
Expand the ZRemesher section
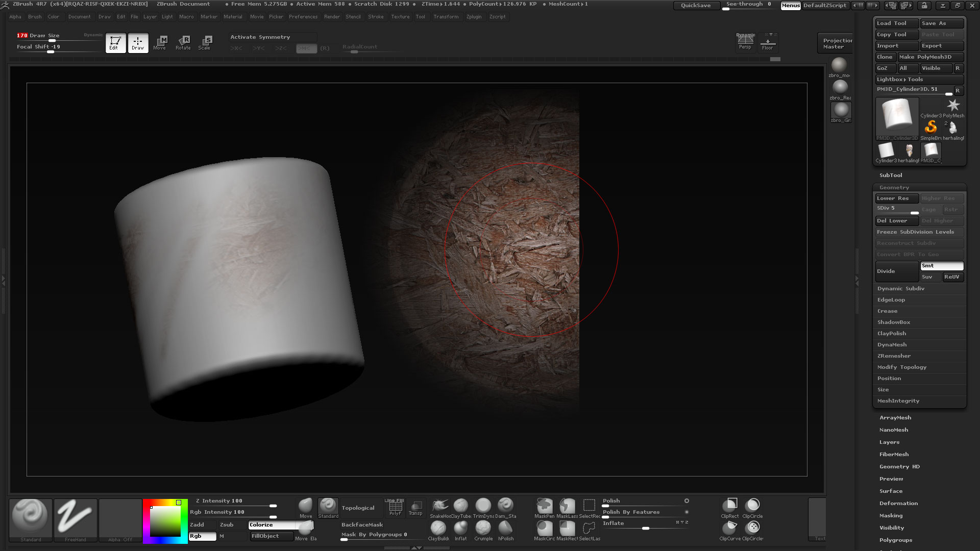click(894, 356)
